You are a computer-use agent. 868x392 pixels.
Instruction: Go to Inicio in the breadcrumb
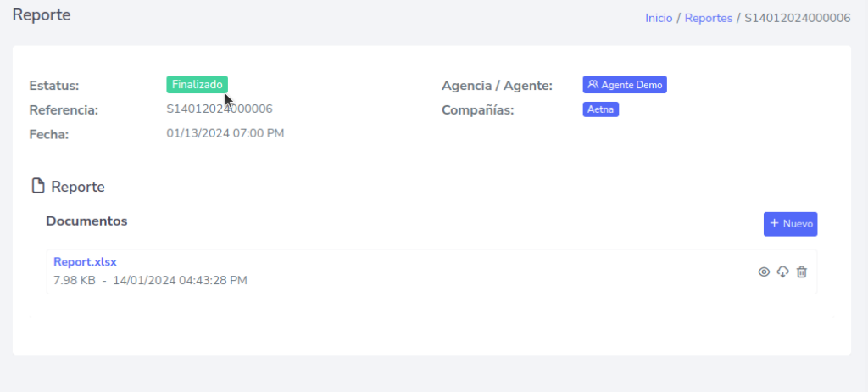(x=659, y=18)
